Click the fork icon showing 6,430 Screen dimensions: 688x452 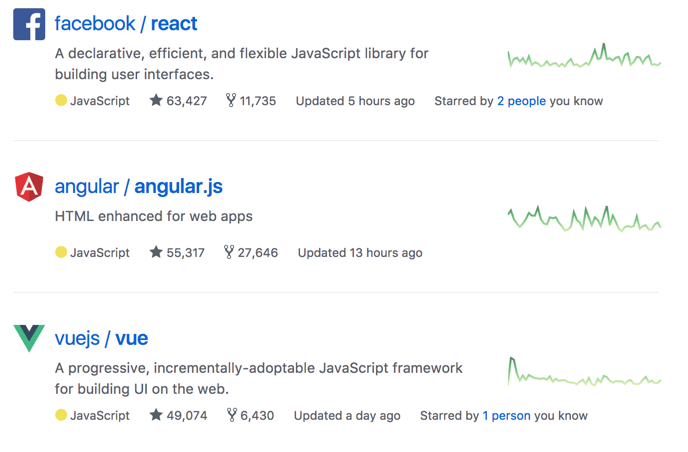[232, 415]
